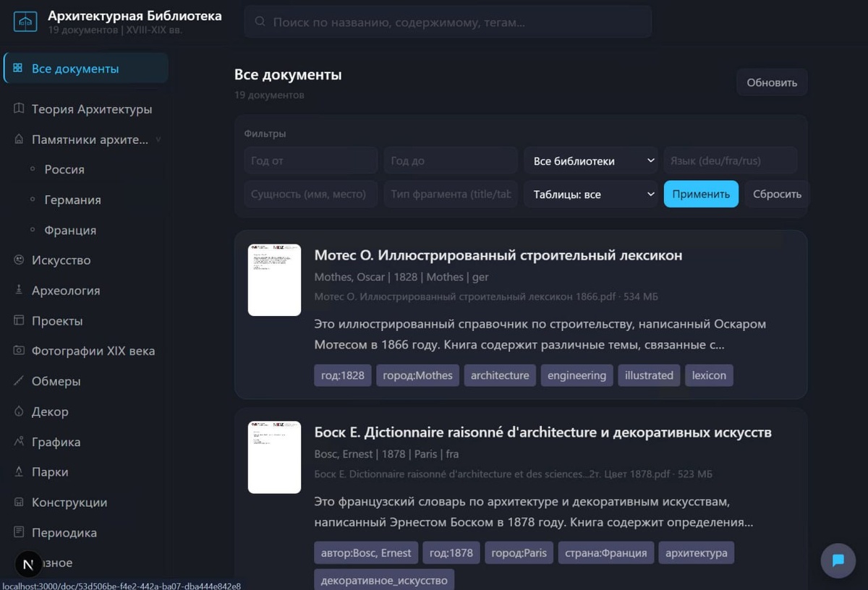Screen dimensions: 868x590
Task: Collapse the Памятники архитектуры chevron
Action: (158, 140)
